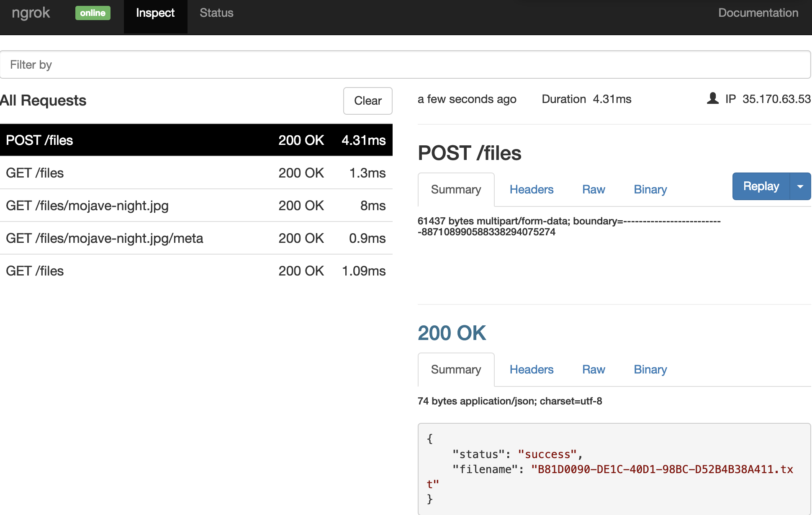Select the POST /files request row
Viewport: 812px width, 515px height.
click(x=196, y=140)
